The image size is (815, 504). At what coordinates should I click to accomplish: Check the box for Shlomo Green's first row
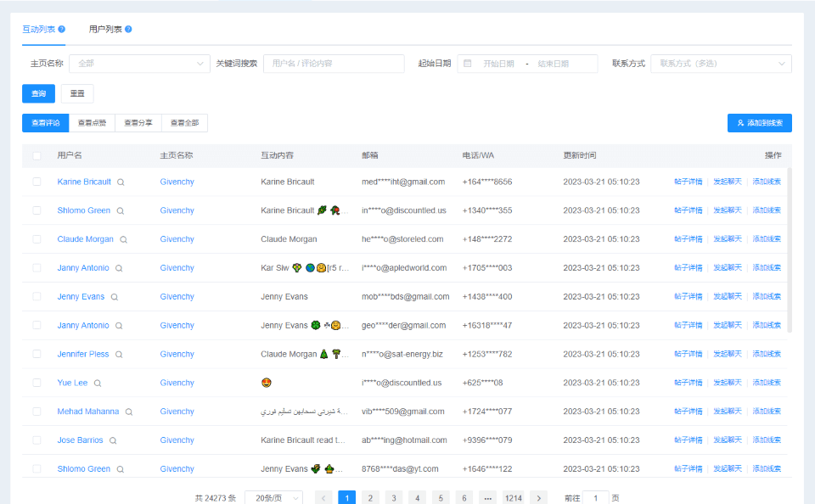point(37,210)
